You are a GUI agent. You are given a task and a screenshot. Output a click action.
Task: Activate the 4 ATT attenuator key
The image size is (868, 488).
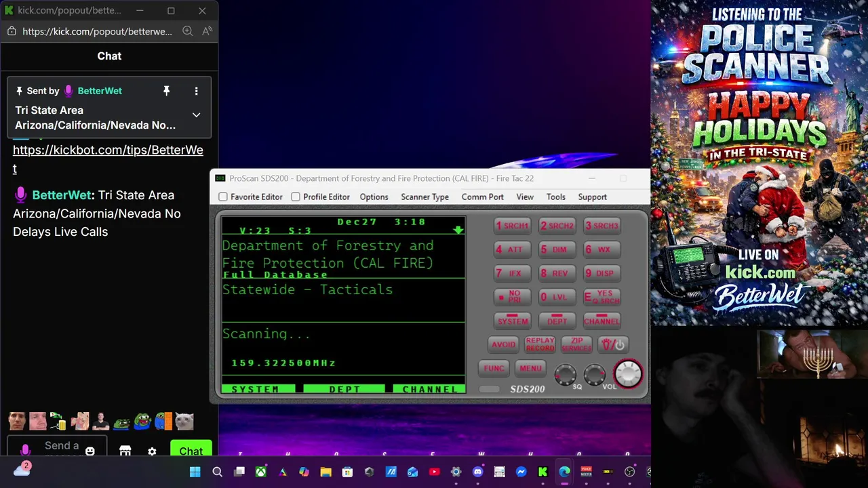(513, 249)
